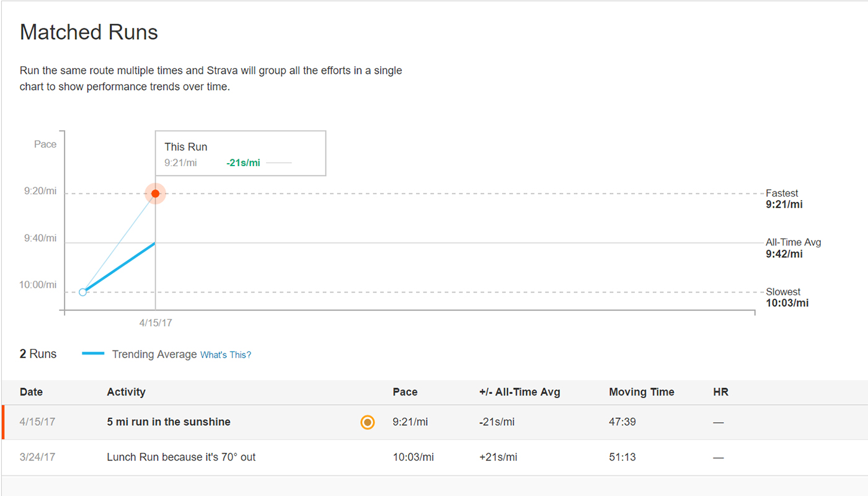Click the 9:21/mi pace table cell
This screenshot has width=868, height=496.
[x=410, y=422]
